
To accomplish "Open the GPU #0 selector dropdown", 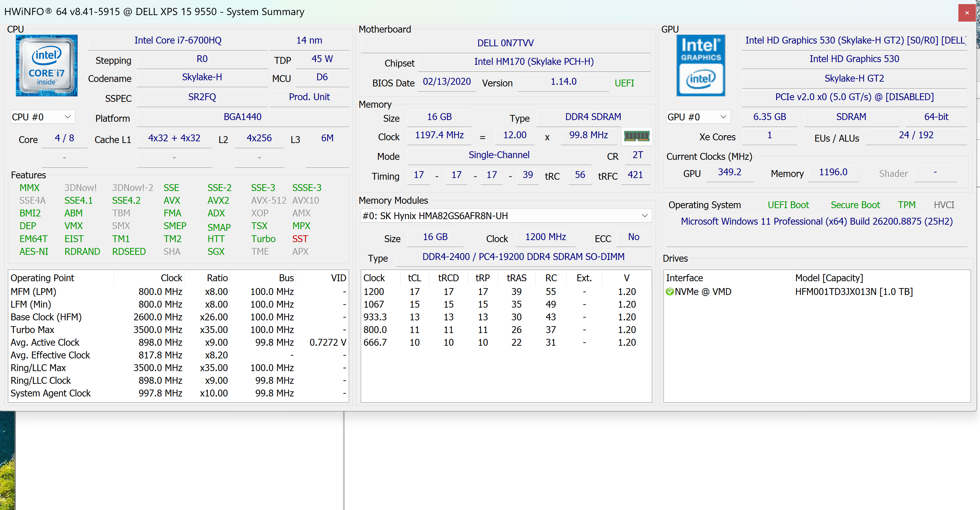I will (x=697, y=117).
